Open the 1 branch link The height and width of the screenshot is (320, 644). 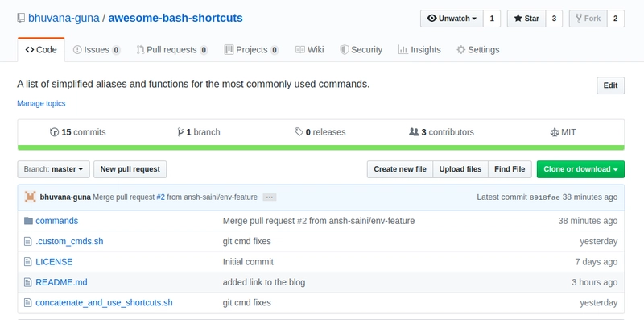point(199,132)
